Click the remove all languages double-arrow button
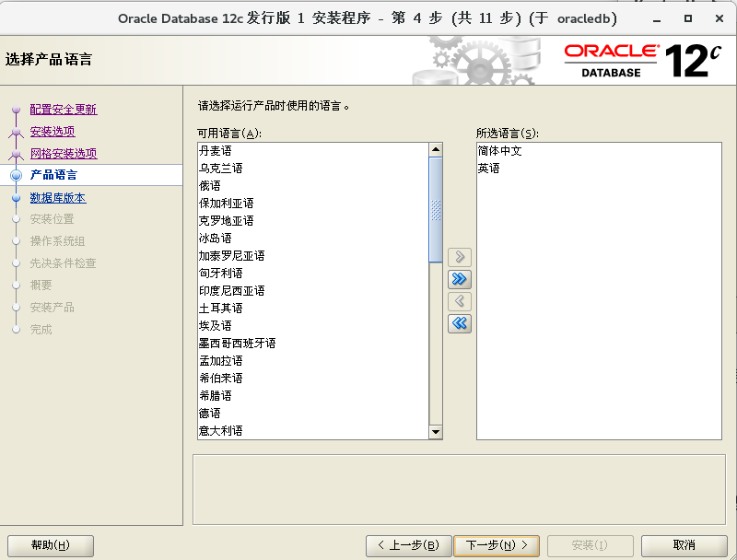Viewport: 737px width, 560px height. point(460,323)
